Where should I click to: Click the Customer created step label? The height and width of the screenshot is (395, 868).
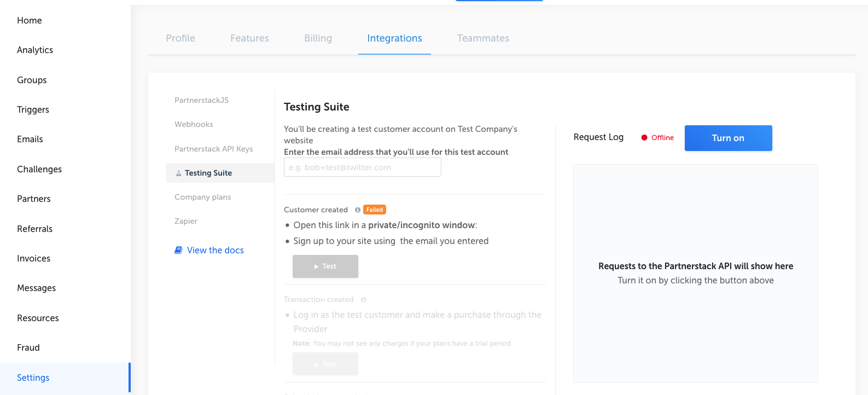coord(316,210)
